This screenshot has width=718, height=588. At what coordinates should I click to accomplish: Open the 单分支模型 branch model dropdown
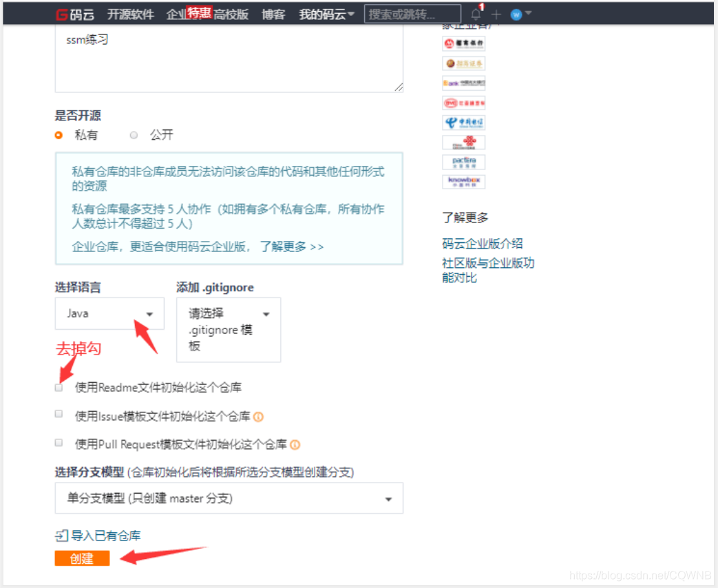[x=229, y=498]
